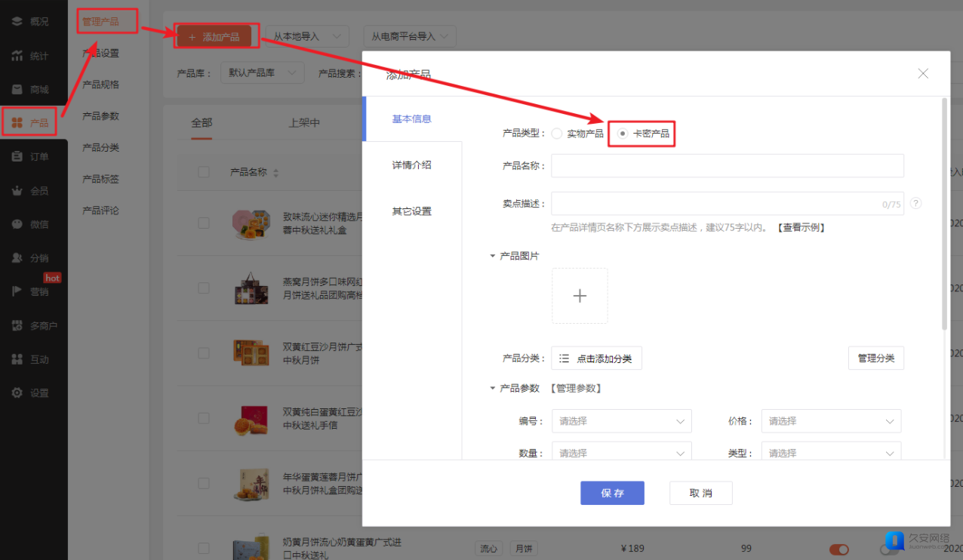Image resolution: width=963 pixels, height=560 pixels.
Task: Click the 产品名称 input field
Action: 727,165
